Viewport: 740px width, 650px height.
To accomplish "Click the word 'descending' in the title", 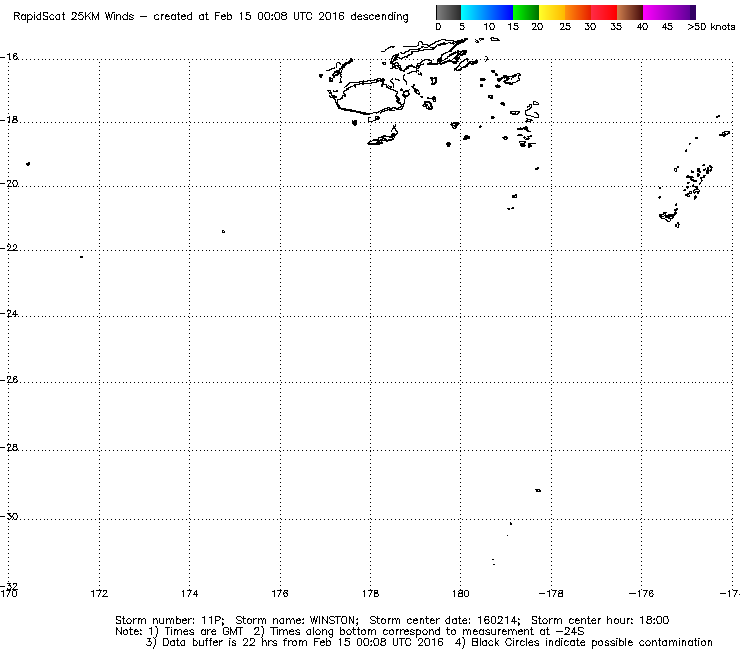I will 379,17.
